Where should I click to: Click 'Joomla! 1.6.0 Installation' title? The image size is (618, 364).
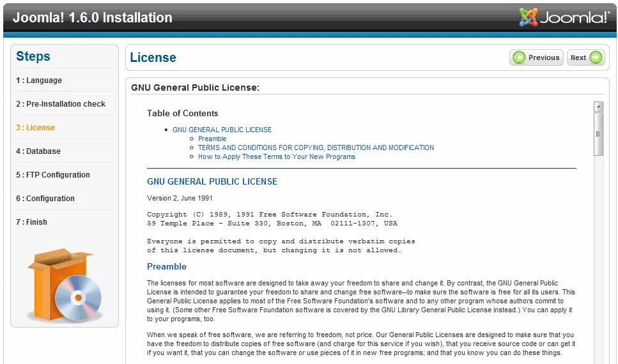[93, 18]
